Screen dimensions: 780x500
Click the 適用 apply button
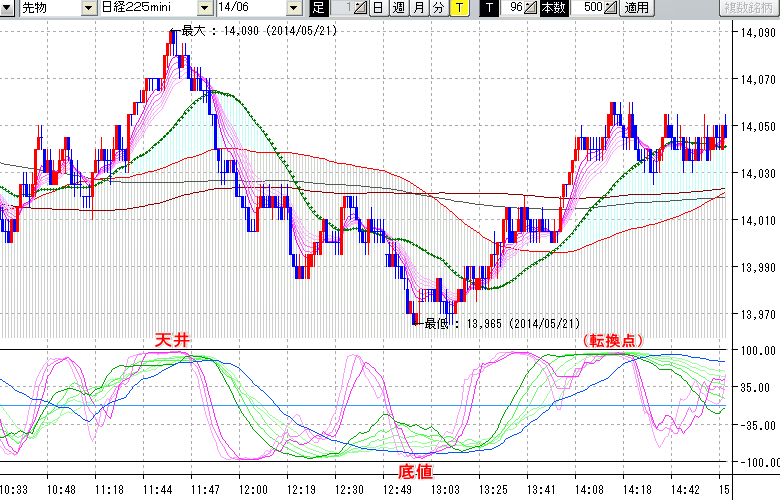point(636,8)
